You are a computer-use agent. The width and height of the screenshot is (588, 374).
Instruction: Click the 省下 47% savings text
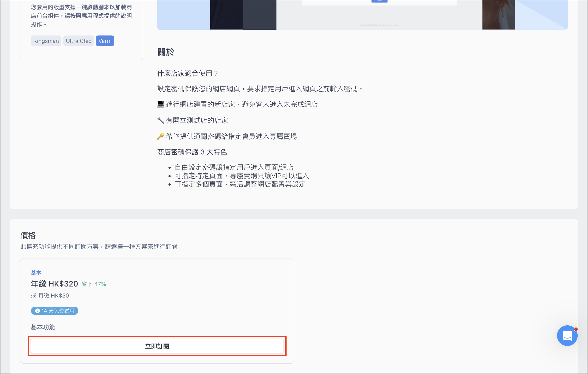[x=94, y=284]
